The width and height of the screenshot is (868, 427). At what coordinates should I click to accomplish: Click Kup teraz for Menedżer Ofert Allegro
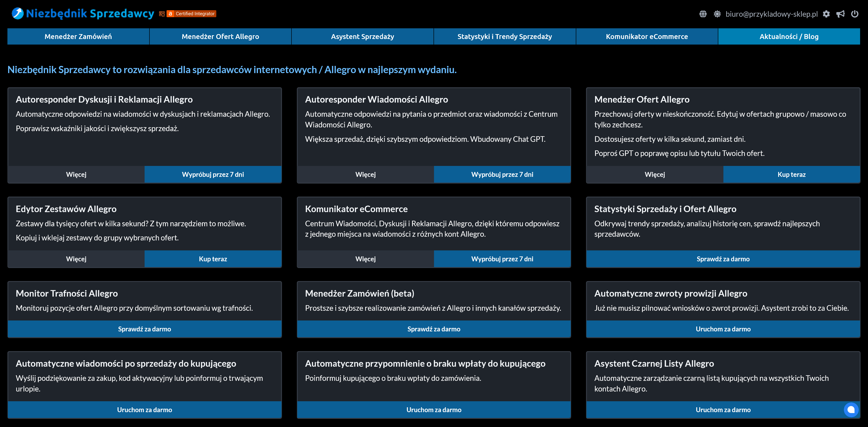pyautogui.click(x=791, y=174)
